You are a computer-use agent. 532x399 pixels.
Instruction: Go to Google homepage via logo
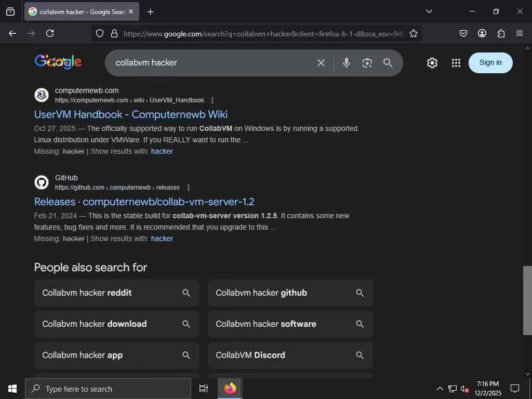tap(58, 62)
